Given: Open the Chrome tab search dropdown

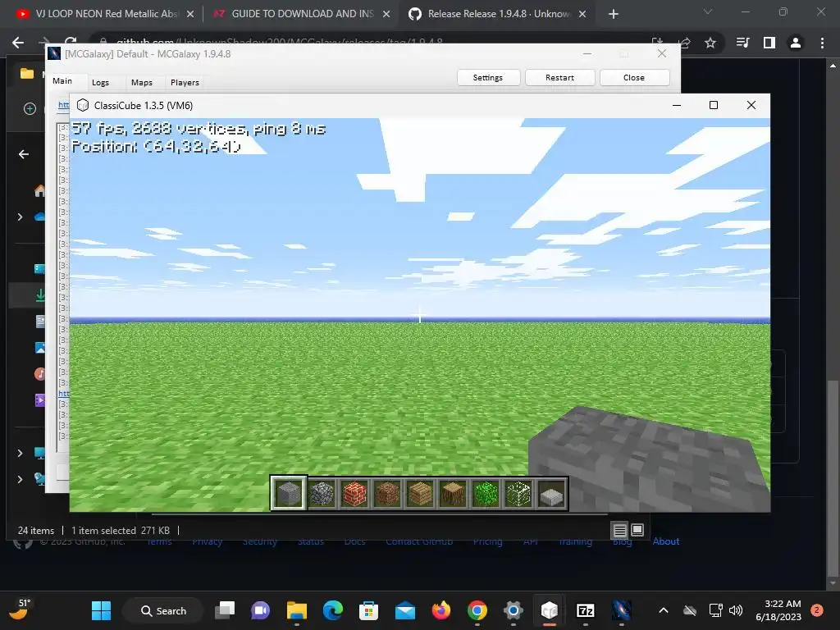Looking at the screenshot, I should (x=708, y=11).
